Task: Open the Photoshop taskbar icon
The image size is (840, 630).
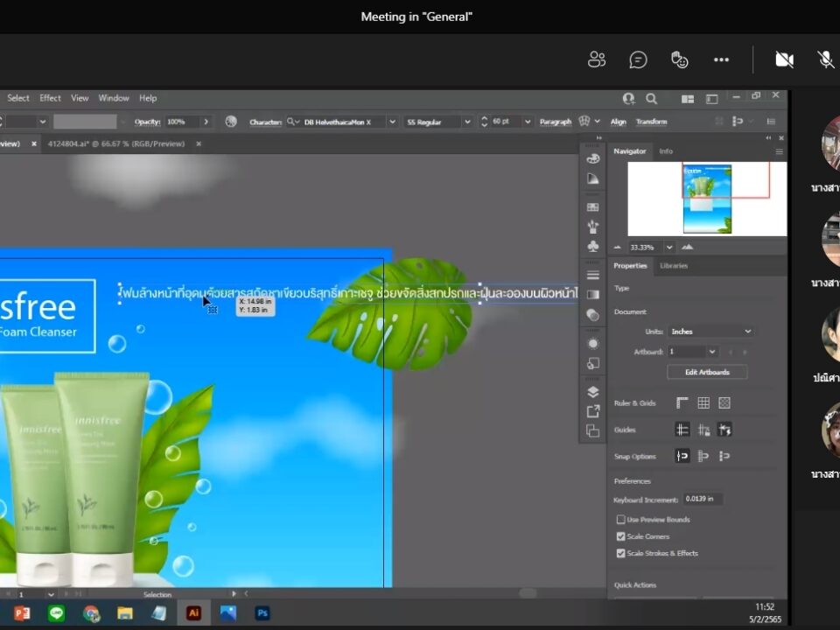Action: (262, 612)
